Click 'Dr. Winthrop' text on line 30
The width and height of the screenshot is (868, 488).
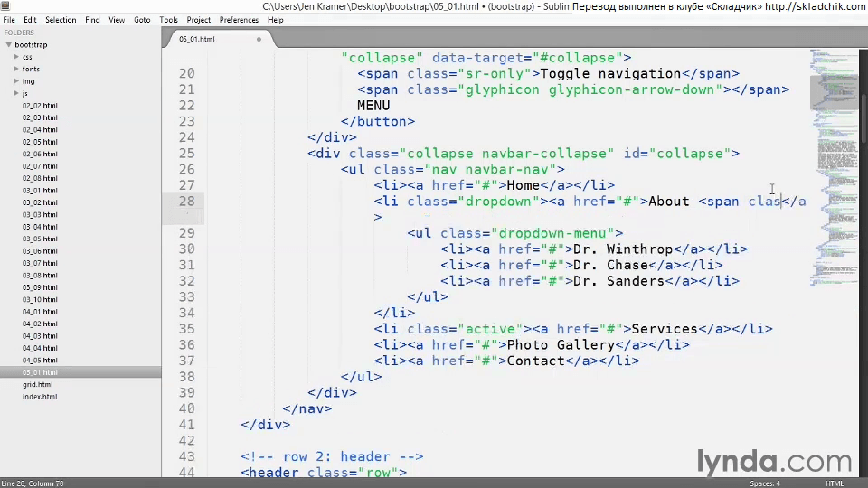tap(623, 249)
